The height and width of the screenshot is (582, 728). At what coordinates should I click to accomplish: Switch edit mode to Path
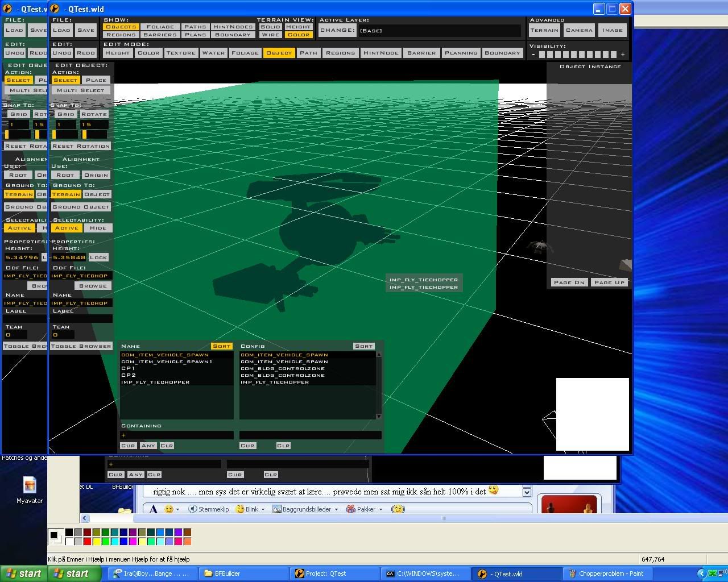coord(308,53)
